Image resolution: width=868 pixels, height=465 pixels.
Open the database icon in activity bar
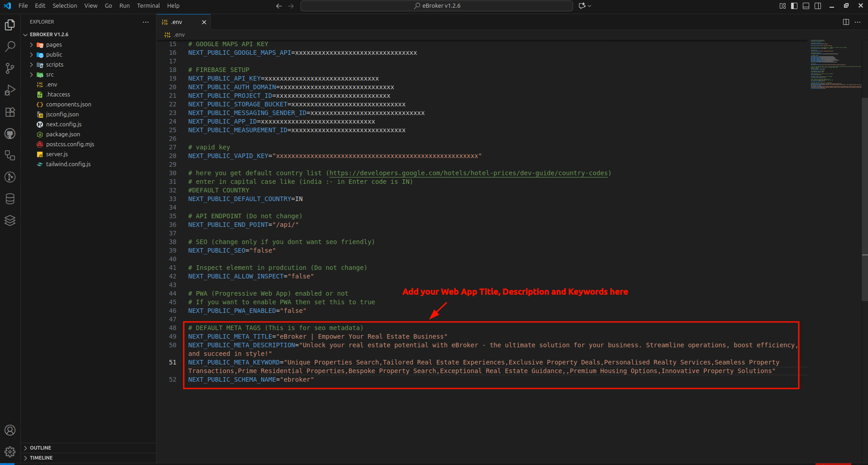[x=10, y=199]
